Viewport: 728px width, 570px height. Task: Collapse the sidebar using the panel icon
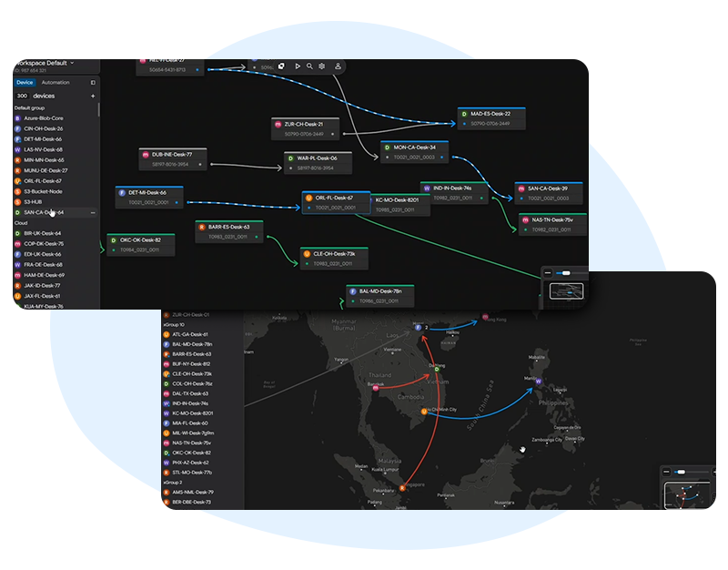(93, 82)
